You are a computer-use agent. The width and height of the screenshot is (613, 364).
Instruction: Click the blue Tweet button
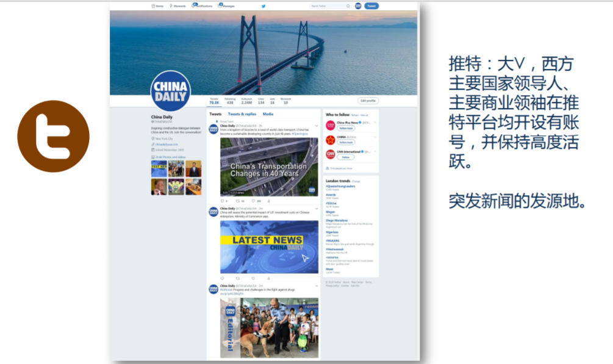[x=371, y=6]
